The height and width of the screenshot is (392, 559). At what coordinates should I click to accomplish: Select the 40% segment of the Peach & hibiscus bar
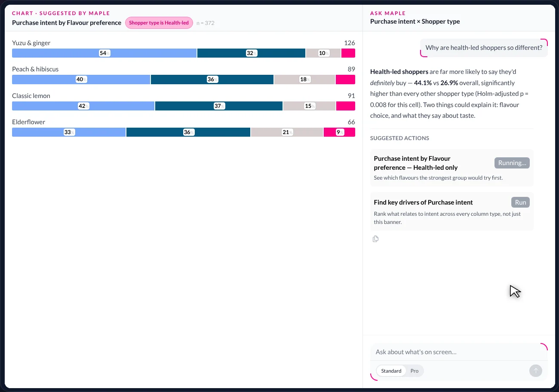81,80
